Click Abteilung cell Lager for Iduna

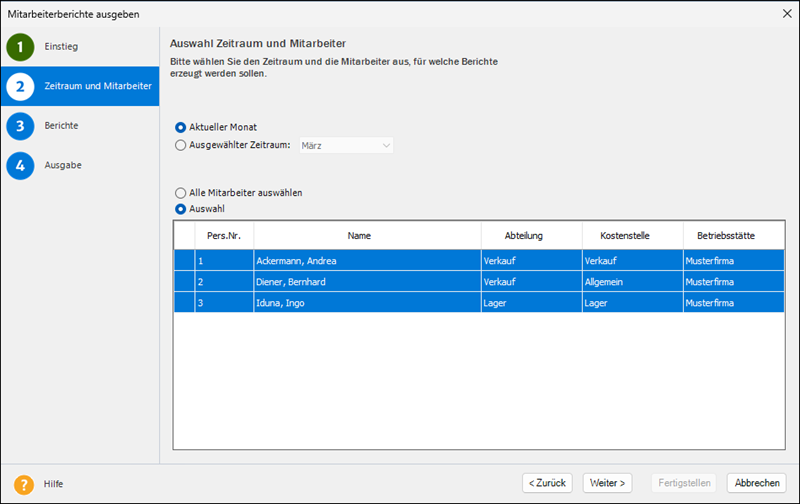pyautogui.click(x=532, y=303)
